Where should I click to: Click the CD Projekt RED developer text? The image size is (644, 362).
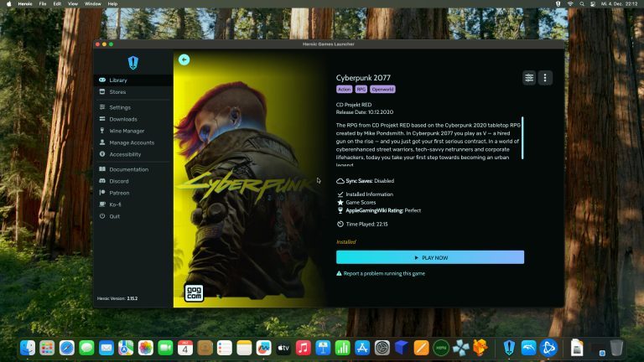[x=354, y=105]
